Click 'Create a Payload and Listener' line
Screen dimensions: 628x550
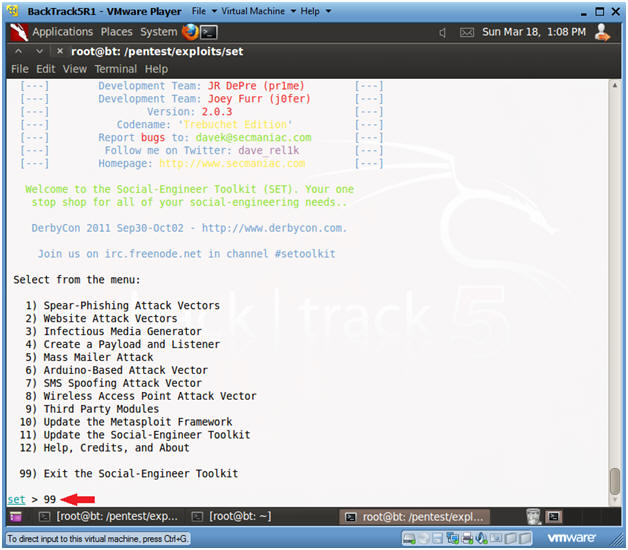pos(123,344)
